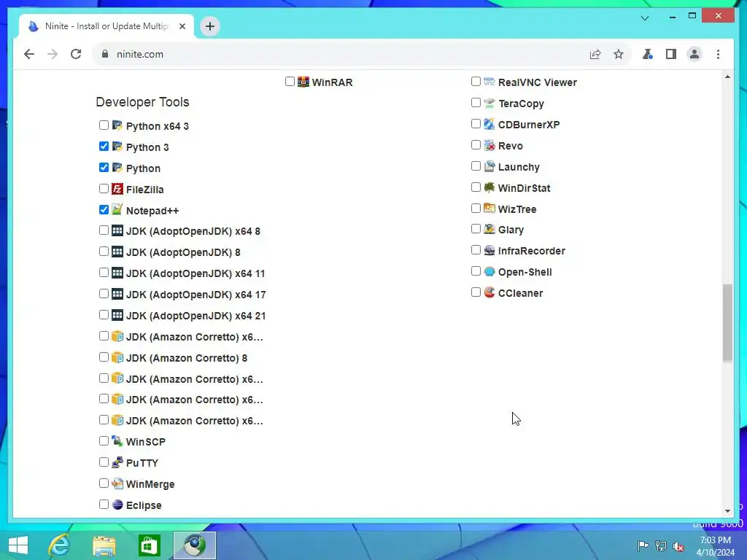Click the FileZilla icon
This screenshot has height=560, width=747.
coord(117,189)
